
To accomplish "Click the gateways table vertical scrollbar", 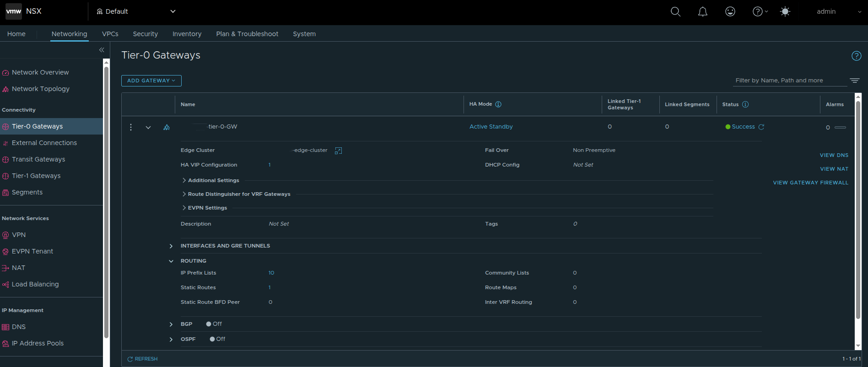I will [x=858, y=210].
